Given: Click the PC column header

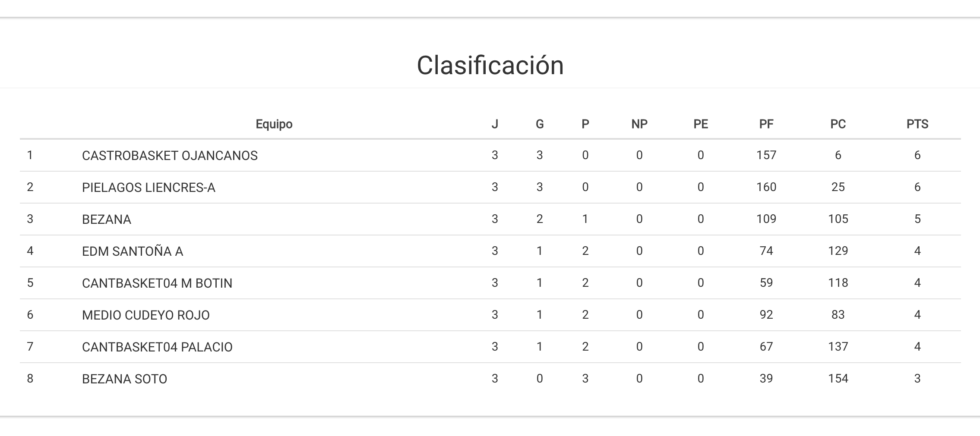Looking at the screenshot, I should click(x=838, y=124).
